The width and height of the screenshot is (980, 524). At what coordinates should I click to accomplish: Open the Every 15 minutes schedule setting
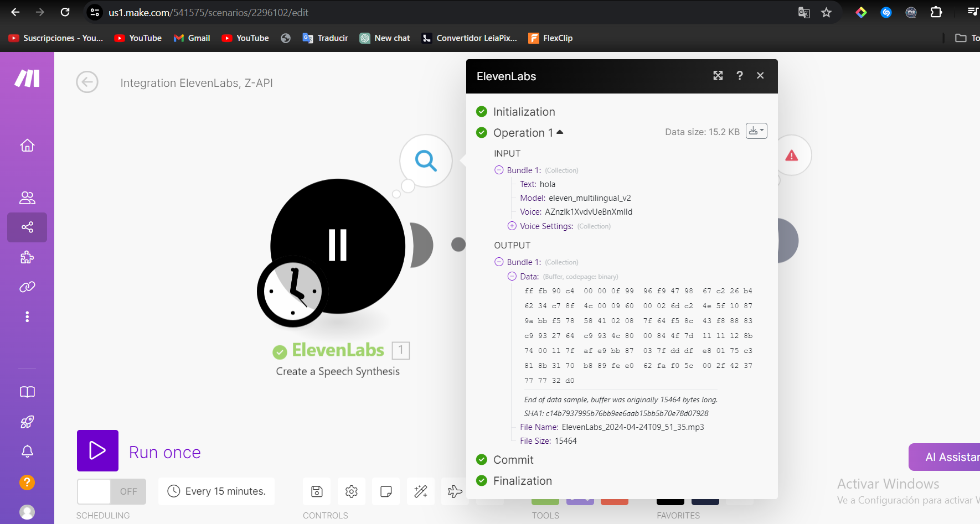[216, 491]
